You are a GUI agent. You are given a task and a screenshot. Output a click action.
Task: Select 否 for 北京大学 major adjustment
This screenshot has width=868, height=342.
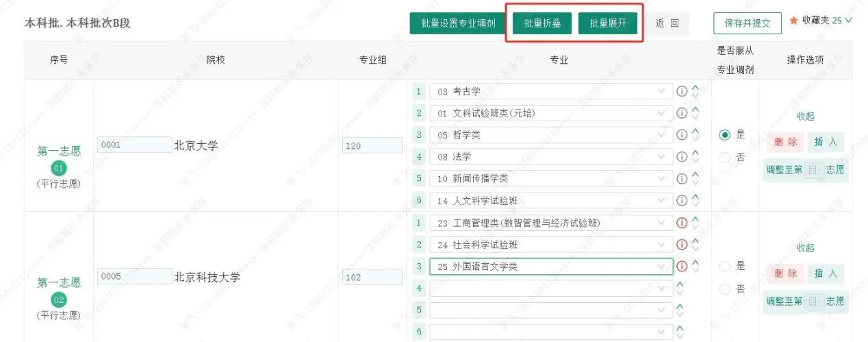point(725,158)
